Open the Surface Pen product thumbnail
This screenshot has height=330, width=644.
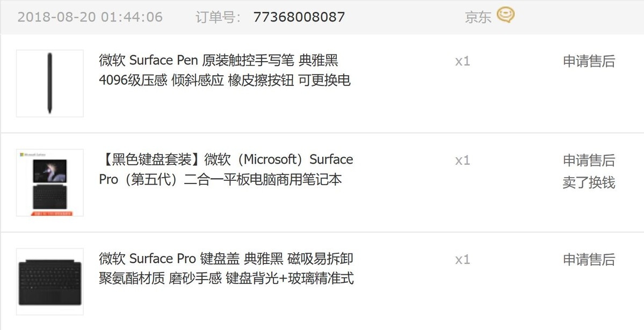[50, 83]
